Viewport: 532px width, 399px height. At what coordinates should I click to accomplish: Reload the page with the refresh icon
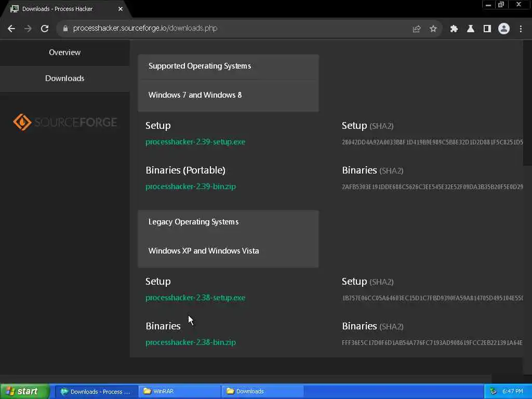tap(45, 29)
